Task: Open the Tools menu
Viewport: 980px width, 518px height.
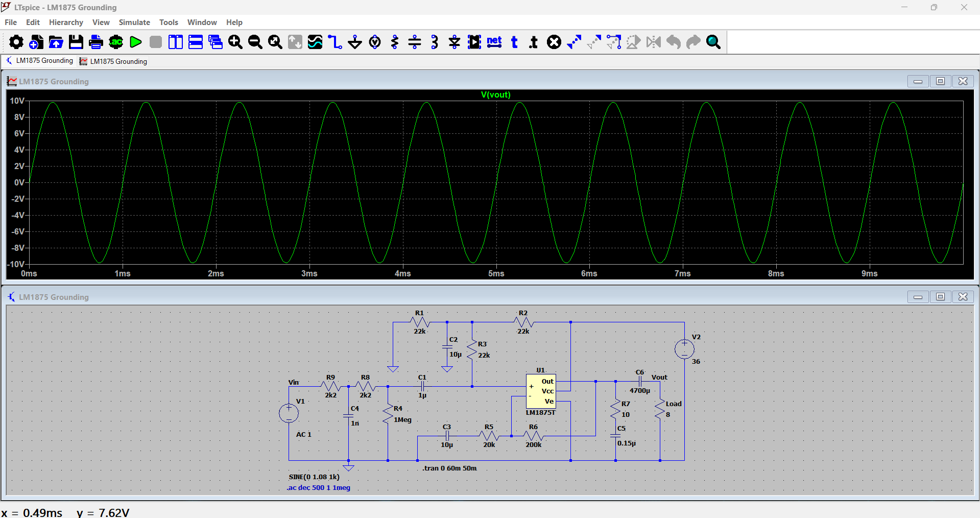Action: pos(169,22)
